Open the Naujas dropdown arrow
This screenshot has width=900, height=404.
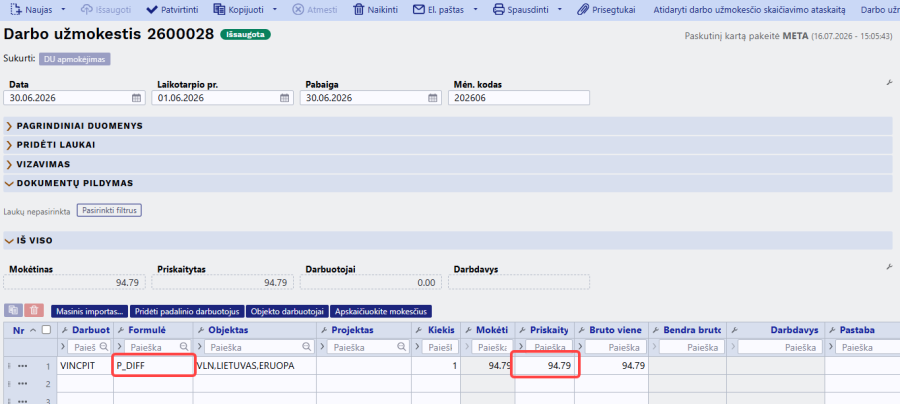pyautogui.click(x=63, y=10)
